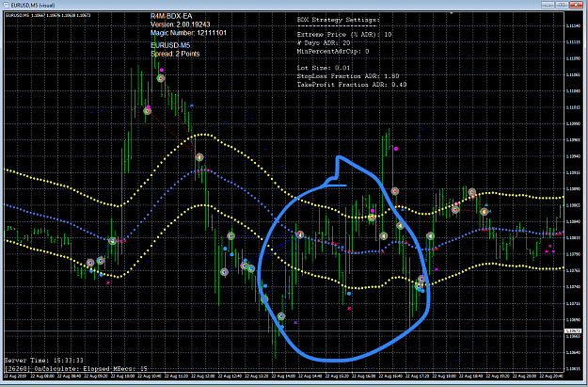The height and width of the screenshot is (387, 588).
Task: Select the '# Days ADR: 20' line
Action: (x=324, y=42)
